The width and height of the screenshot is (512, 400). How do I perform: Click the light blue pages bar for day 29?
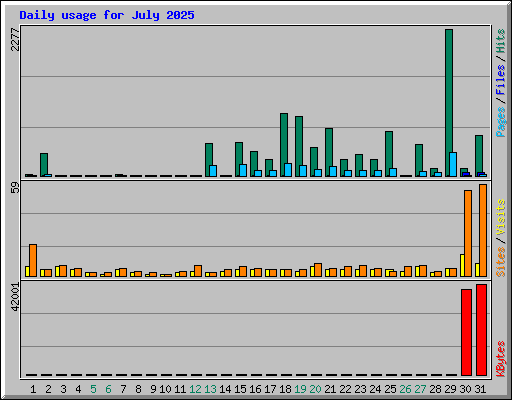[x=453, y=164]
